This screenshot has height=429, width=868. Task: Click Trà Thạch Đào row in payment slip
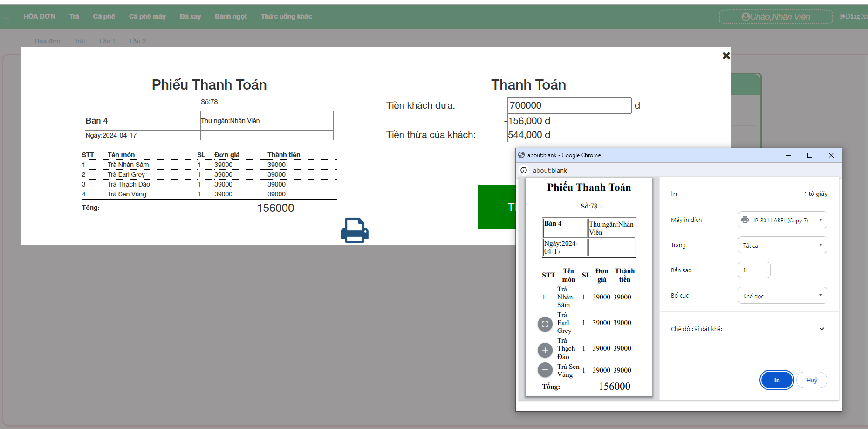209,184
